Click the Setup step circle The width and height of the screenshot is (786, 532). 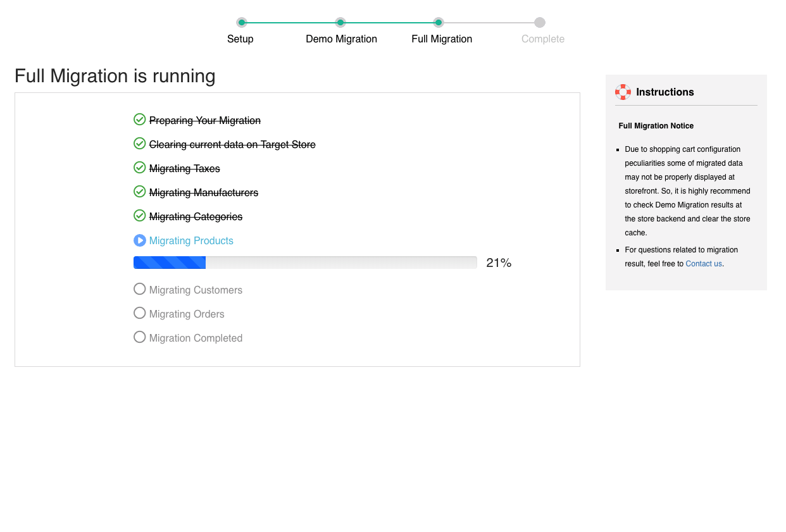pos(242,23)
